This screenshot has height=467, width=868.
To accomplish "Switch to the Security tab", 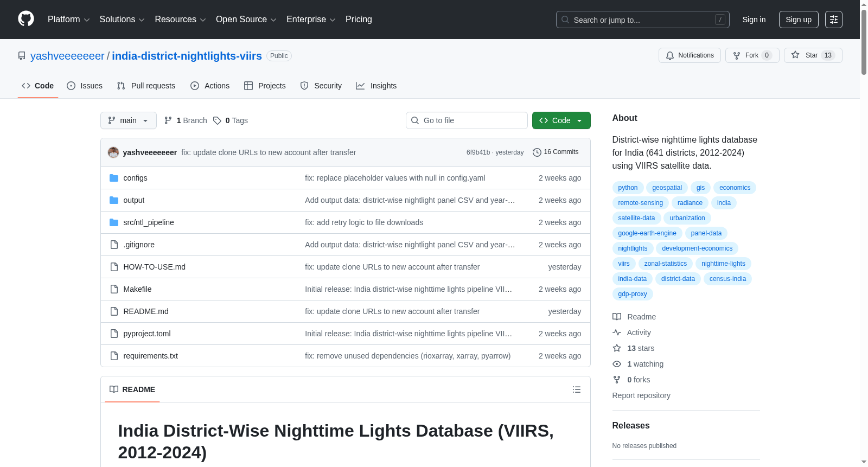I will (x=321, y=86).
